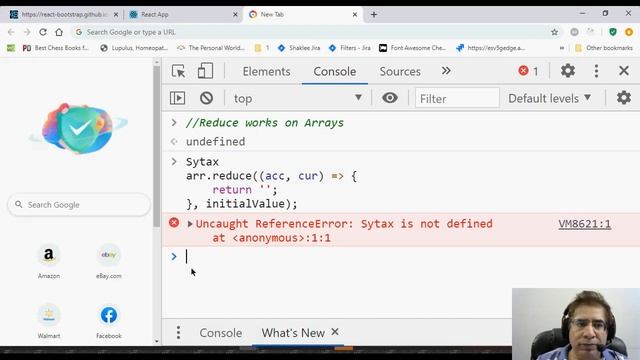
Task: Go forward with the browser forward arrow
Action: point(27,32)
